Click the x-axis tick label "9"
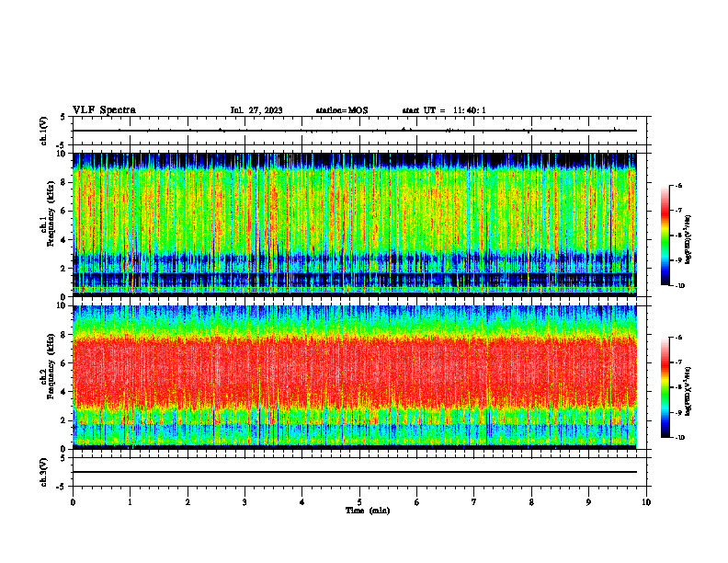Image resolution: width=728 pixels, height=563 pixels. [588, 502]
